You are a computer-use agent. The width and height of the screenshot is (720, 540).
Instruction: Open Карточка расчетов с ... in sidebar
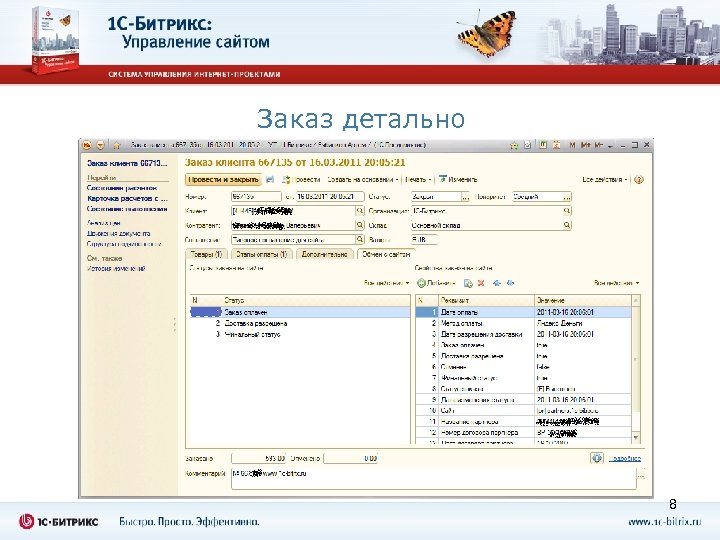tap(128, 198)
